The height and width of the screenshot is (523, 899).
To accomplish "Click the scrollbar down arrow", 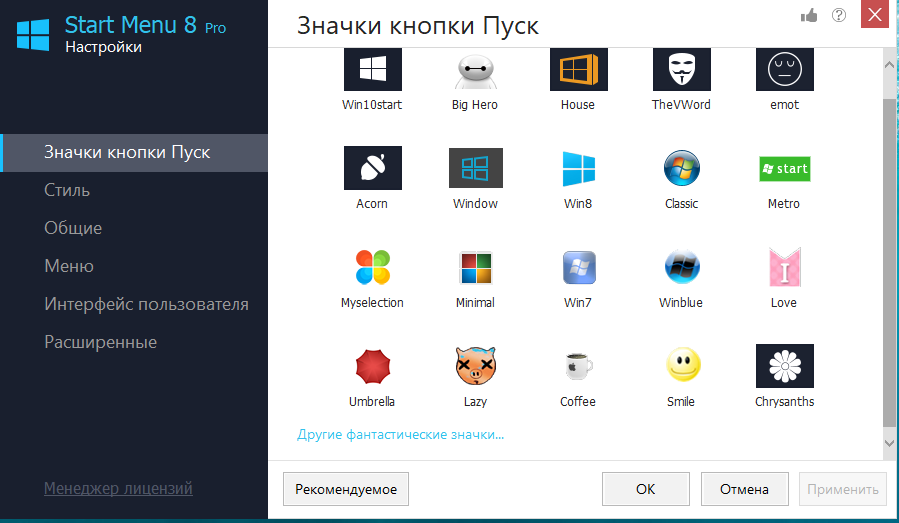I will point(889,443).
